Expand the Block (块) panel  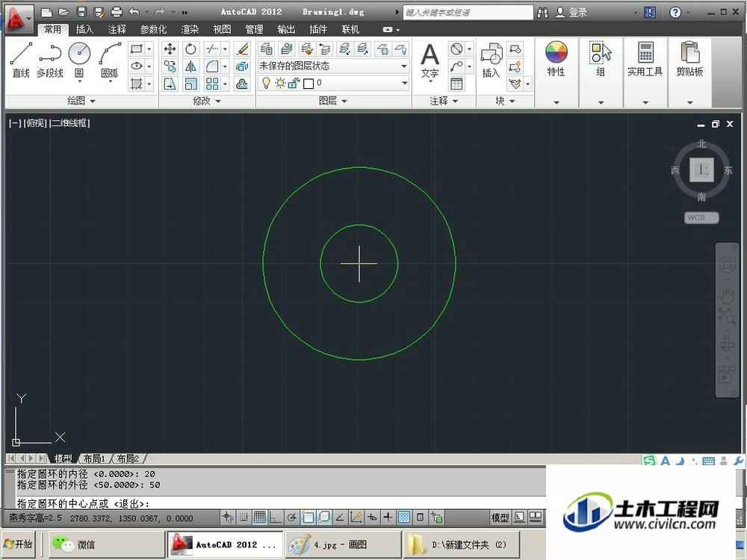(505, 101)
